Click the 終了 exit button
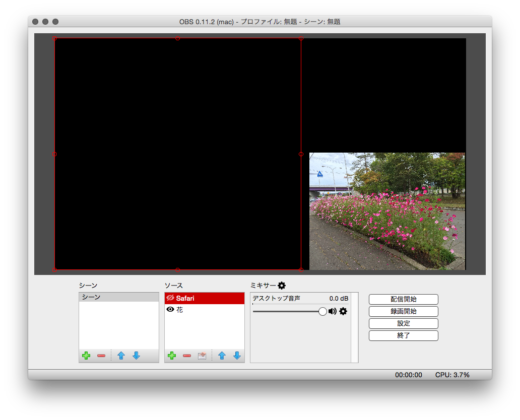The image size is (520, 420). click(403, 335)
